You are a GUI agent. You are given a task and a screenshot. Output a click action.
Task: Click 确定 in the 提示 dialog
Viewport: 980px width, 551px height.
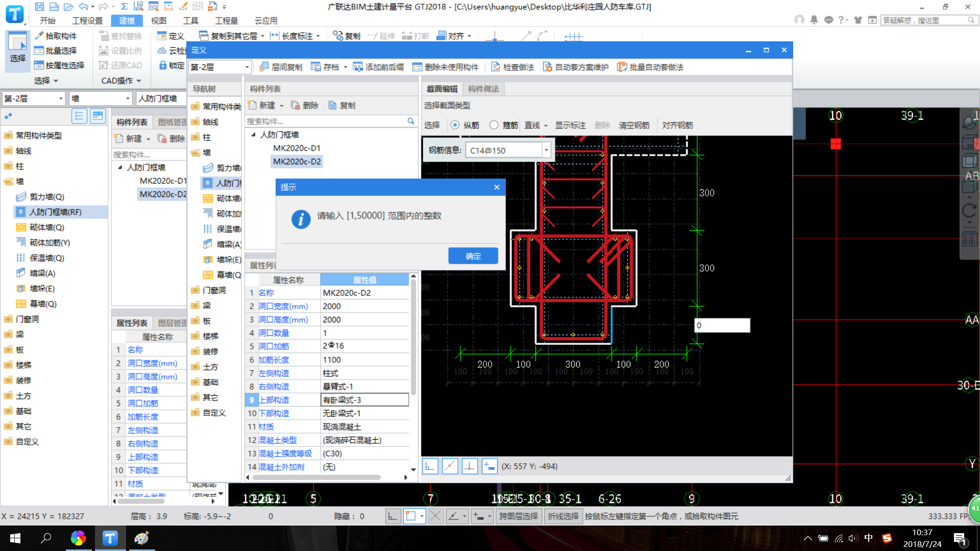click(473, 256)
